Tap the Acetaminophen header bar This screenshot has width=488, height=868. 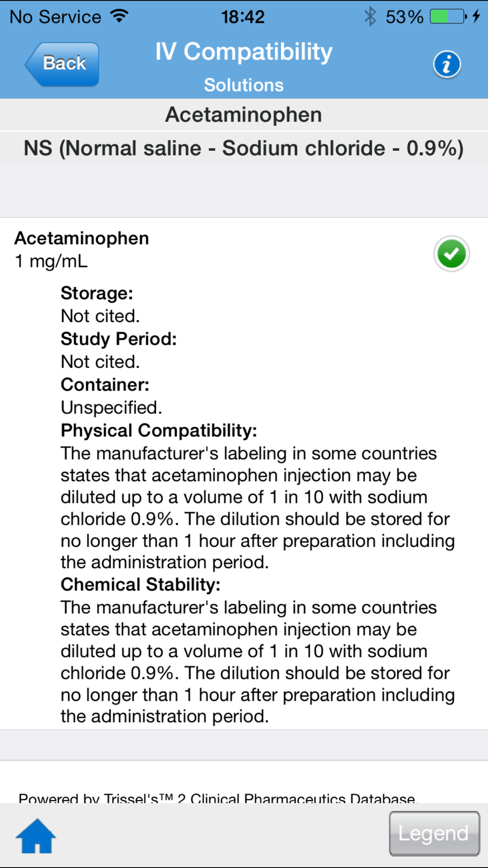(x=244, y=115)
